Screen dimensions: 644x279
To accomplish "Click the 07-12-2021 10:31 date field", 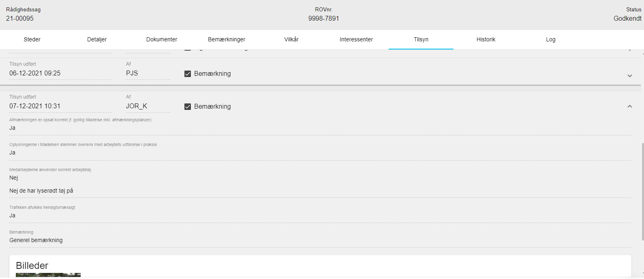I will [x=60, y=106].
